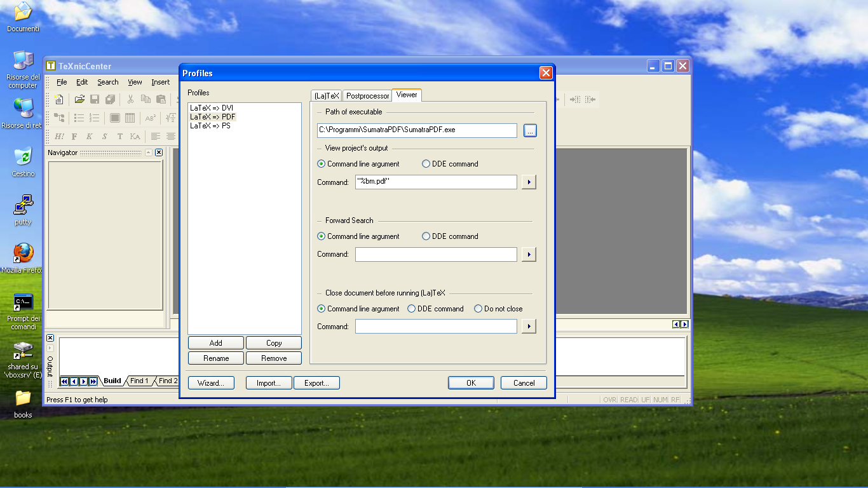Close the Output pane with its X icon

(50, 338)
